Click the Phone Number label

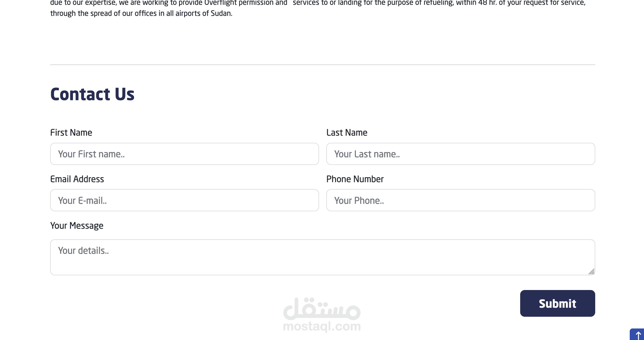pyautogui.click(x=355, y=179)
